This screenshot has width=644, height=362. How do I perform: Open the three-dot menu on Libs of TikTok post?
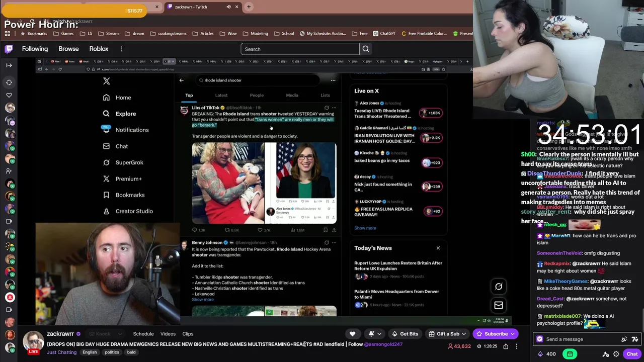[x=334, y=108]
